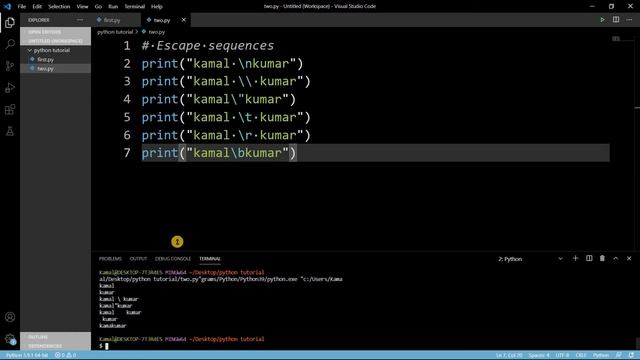
Task: Switch to the Problems panel tab
Action: [110, 259]
